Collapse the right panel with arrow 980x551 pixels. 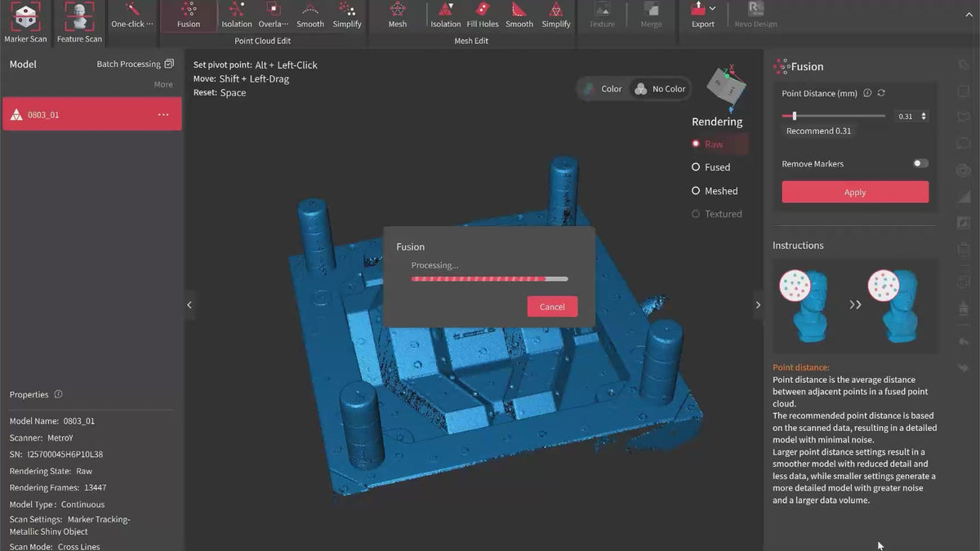[758, 305]
